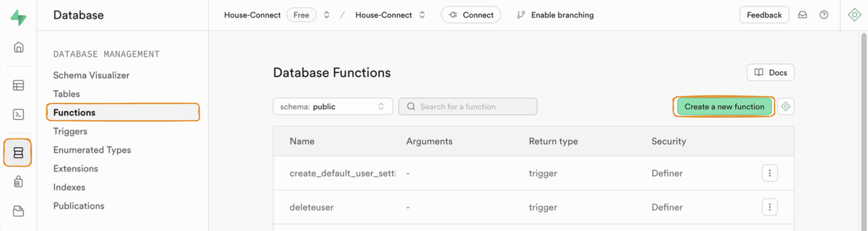
Task: Open the Authentication lock icon
Action: click(19, 182)
